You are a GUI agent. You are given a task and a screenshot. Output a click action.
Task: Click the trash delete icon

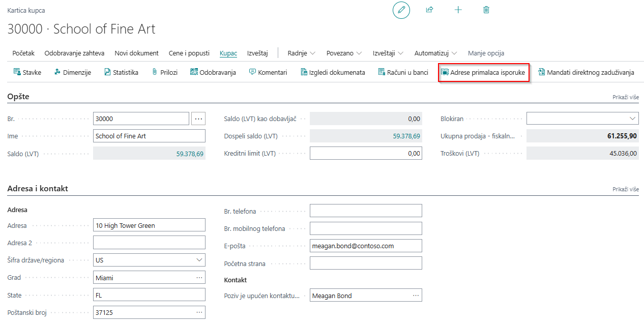[486, 10]
